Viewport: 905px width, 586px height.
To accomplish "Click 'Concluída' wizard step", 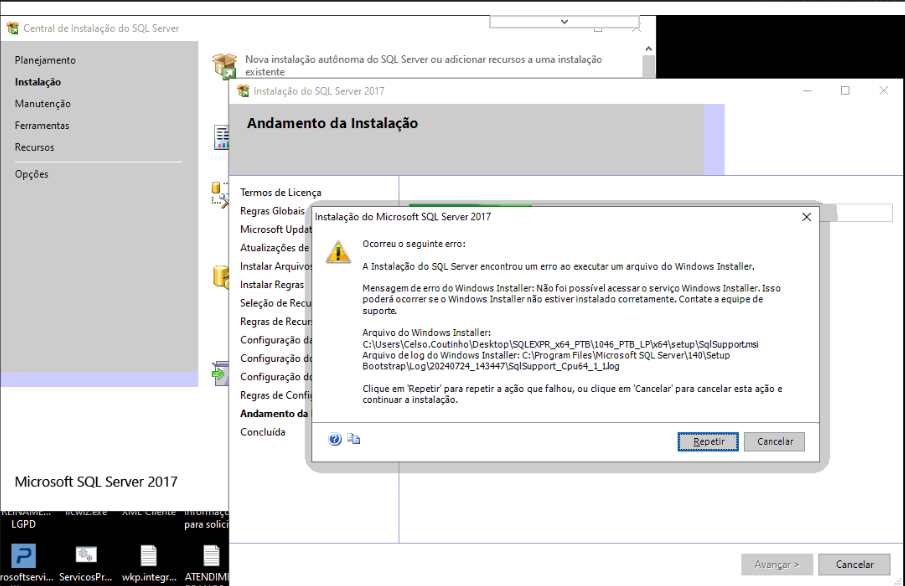I will coord(263,432).
